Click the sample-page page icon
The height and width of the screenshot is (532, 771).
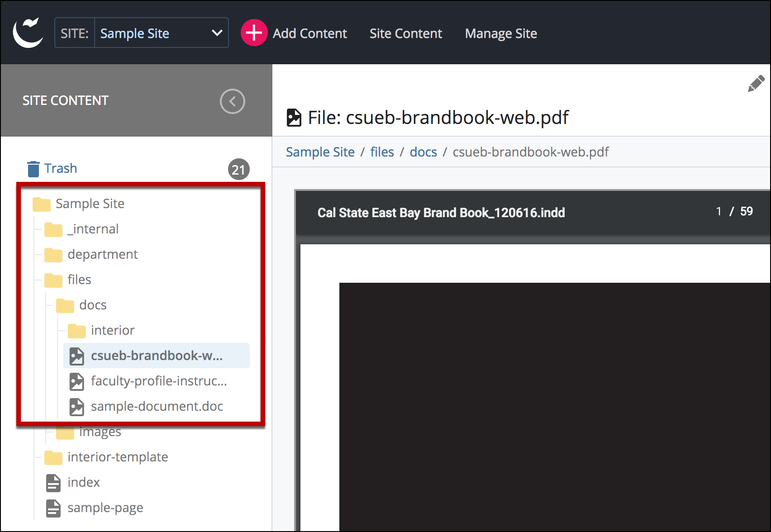(53, 508)
